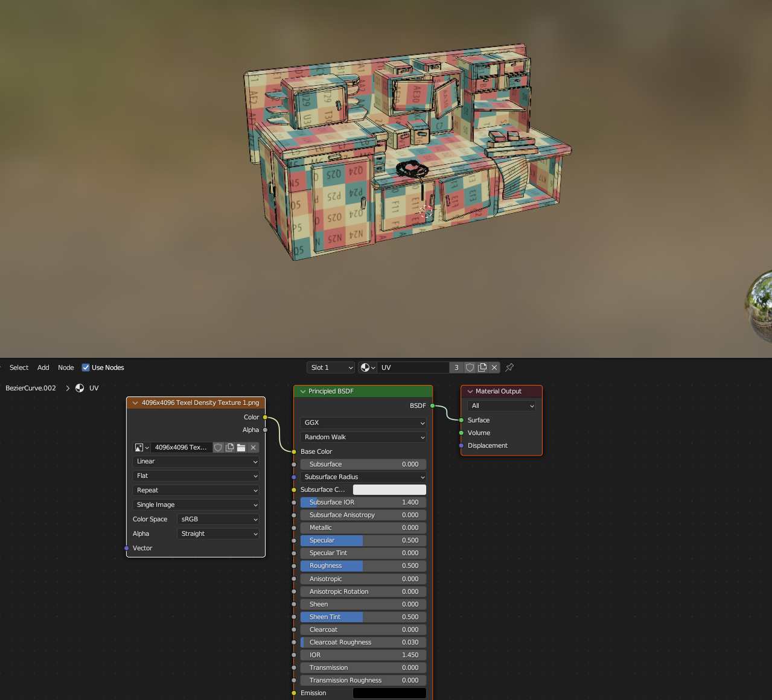Click the material user count 3 button
This screenshot has height=700, width=772.
[x=456, y=367]
